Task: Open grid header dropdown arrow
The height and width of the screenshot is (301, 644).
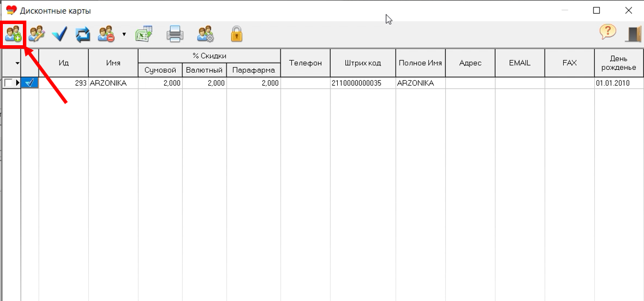Action: [x=17, y=64]
